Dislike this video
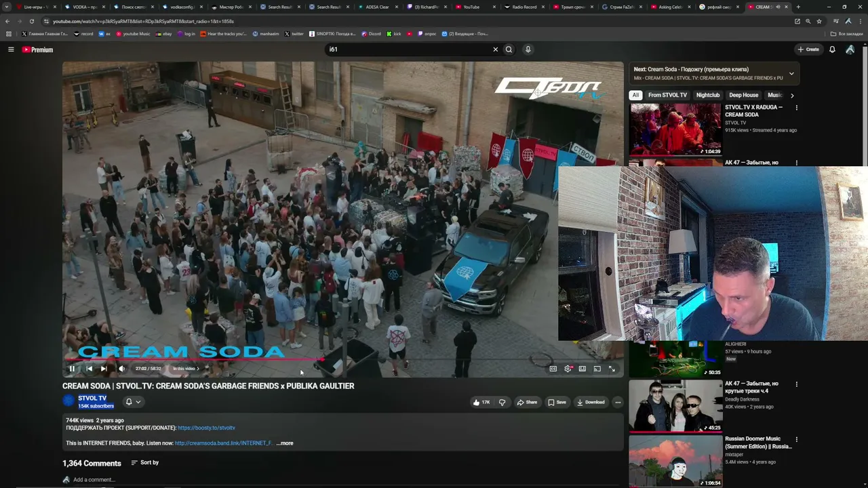868x488 pixels. (502, 402)
